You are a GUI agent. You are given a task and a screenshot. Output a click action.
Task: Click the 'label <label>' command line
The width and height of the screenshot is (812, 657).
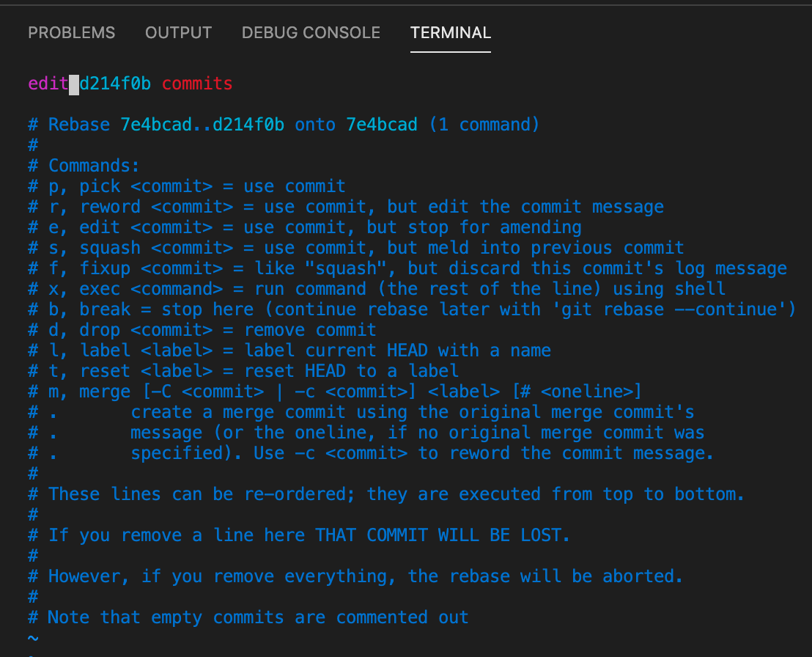pyautogui.click(x=220, y=350)
